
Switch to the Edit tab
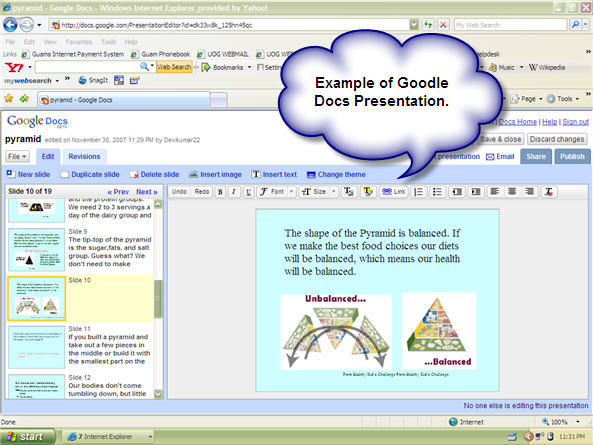click(x=48, y=157)
